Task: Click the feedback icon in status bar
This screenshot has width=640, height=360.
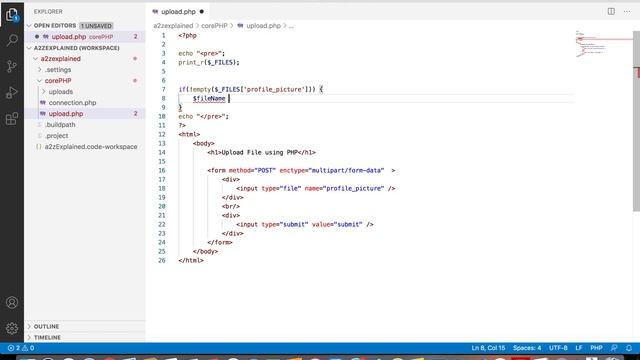Action: point(614,348)
